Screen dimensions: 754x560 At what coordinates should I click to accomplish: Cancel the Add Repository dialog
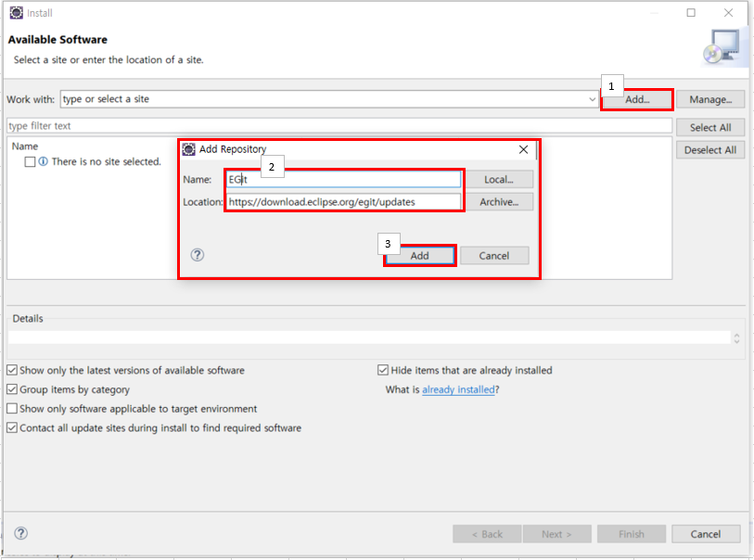493,256
